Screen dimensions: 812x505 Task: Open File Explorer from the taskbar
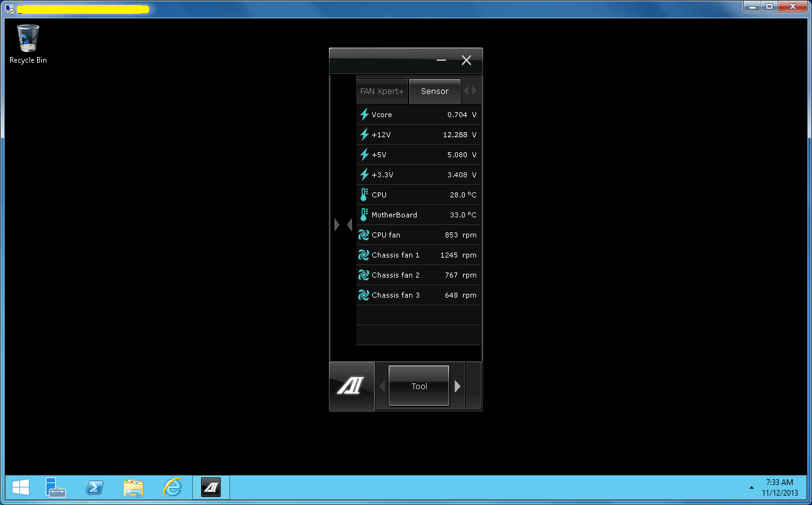point(133,487)
